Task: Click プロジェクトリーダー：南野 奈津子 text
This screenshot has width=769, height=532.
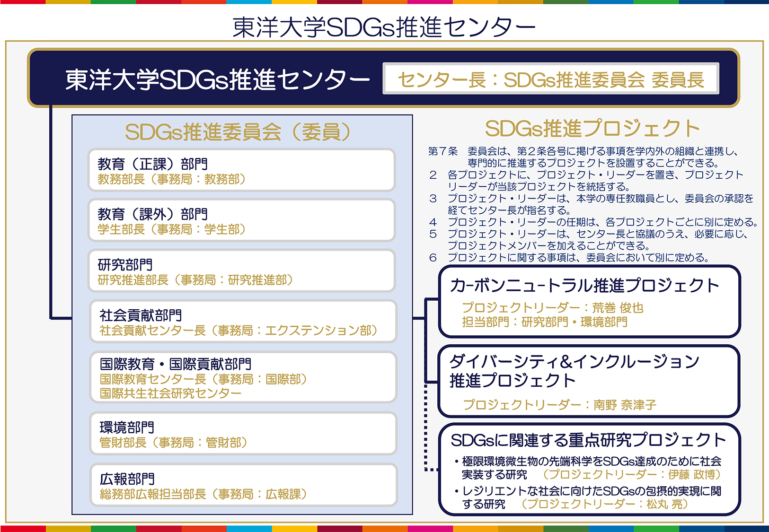Action: click(560, 405)
